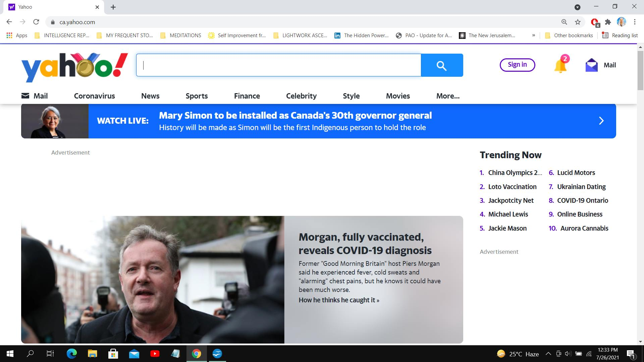Click the Yahoo logo
The height and width of the screenshot is (362, 644).
[74, 67]
